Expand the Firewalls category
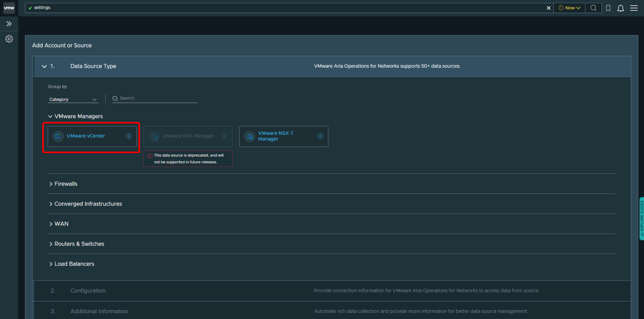Viewport: 644px width, 319px height. 65,184
